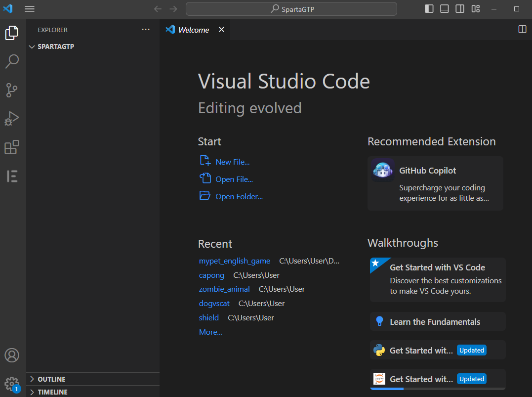Open the Jupyter Get Started walkthrough

tap(438, 379)
